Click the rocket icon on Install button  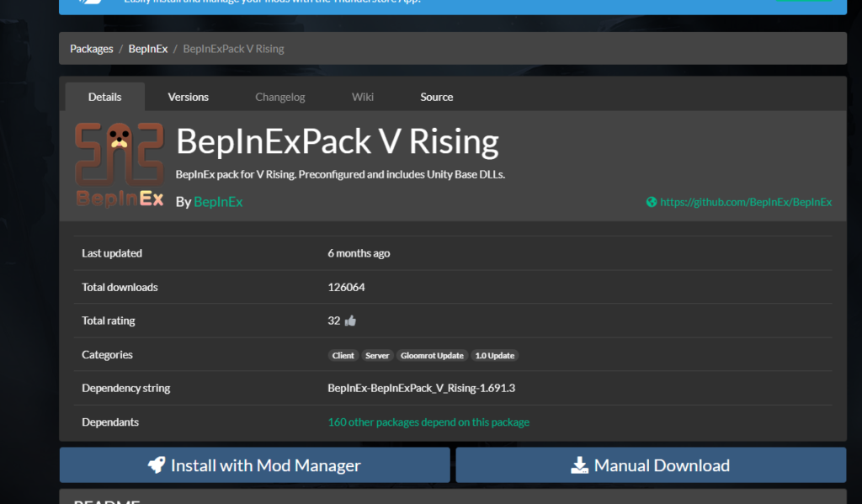[157, 464]
